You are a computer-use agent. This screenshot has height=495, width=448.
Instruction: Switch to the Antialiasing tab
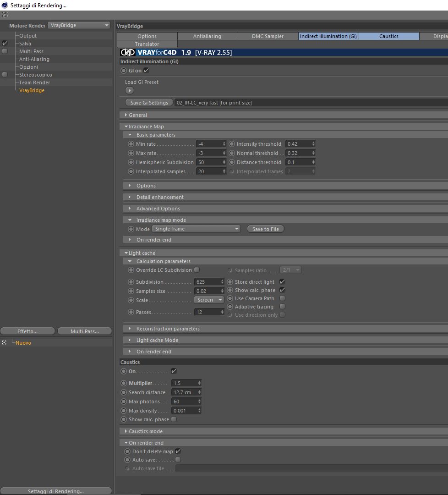pos(207,36)
